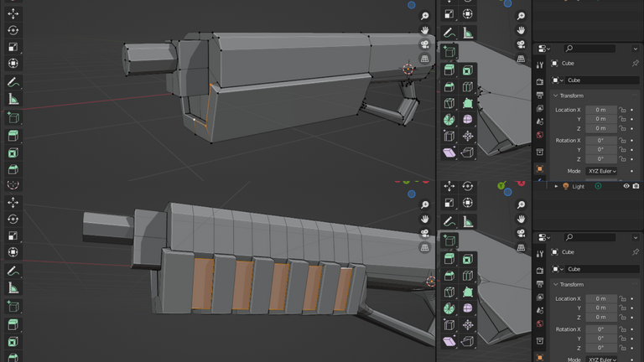644x362 pixels.
Task: Click the Cube name field in the upper properties panel
Action: 602,80
